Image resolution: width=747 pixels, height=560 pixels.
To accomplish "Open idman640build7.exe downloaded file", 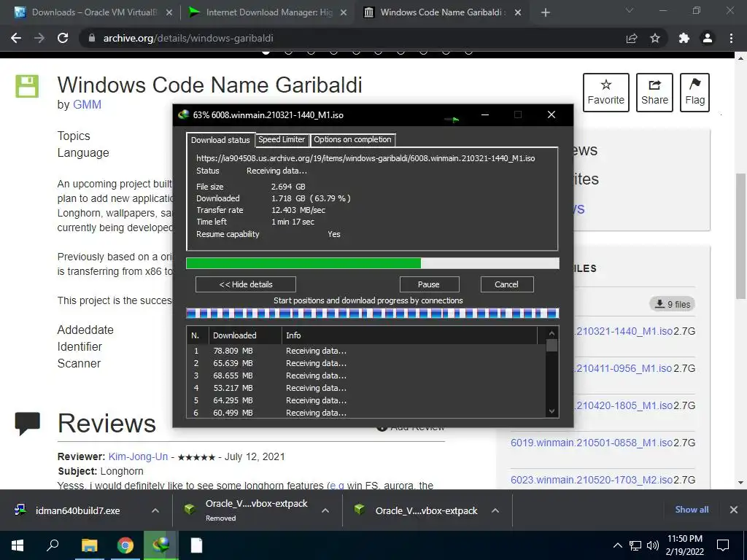I will [77, 510].
